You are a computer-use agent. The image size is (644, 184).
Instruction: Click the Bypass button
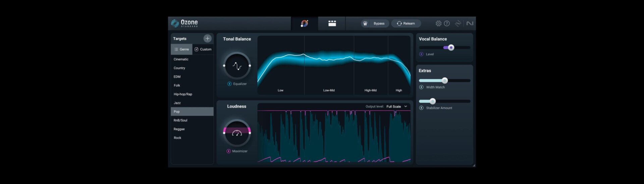[375, 24]
